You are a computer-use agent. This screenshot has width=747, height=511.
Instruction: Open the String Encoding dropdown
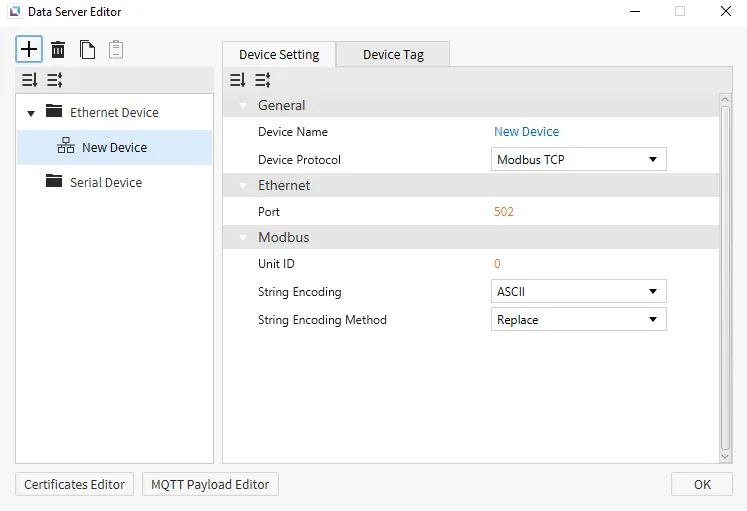(578, 292)
